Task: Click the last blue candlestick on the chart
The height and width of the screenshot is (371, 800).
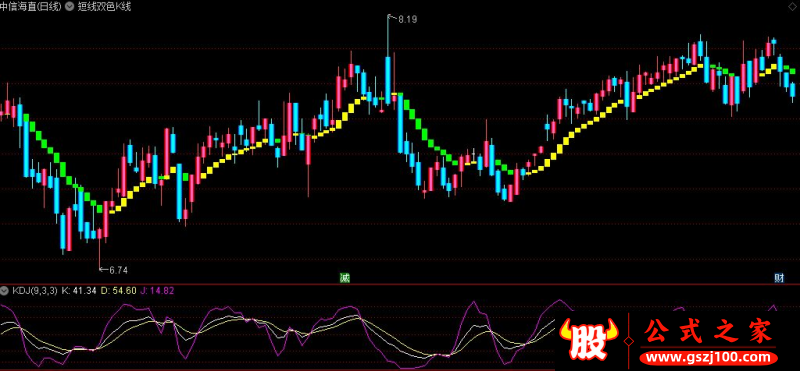Action: (x=792, y=90)
